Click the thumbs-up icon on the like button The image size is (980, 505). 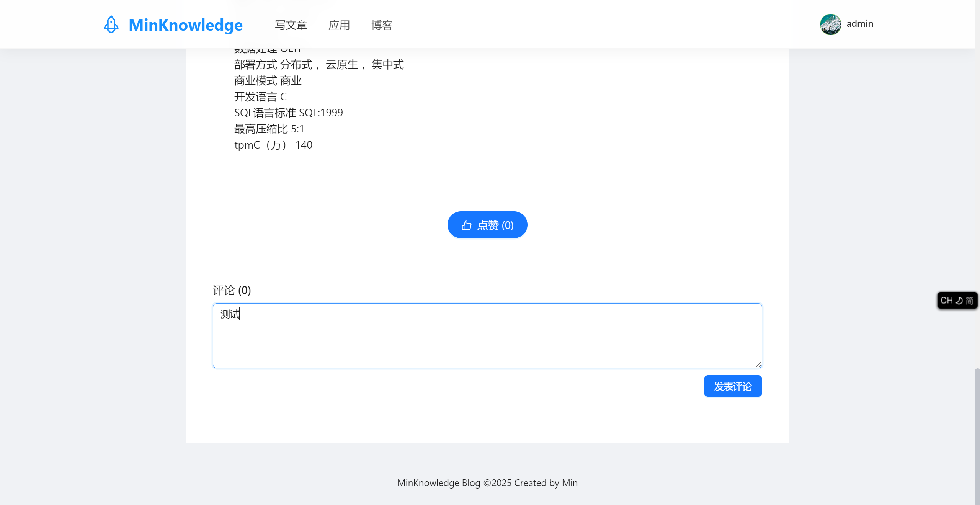coord(466,225)
